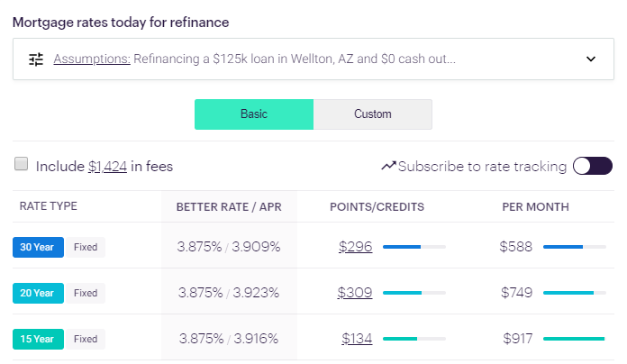Select the 20 Year badge

(38, 293)
